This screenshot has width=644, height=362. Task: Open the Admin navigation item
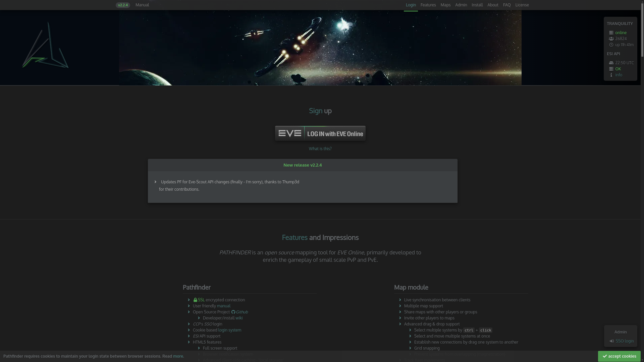[x=461, y=5]
